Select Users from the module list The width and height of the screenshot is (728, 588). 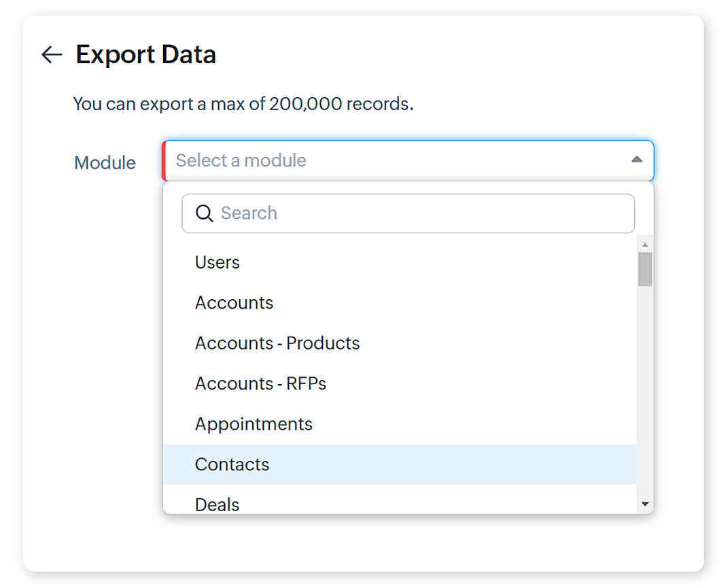[218, 262]
